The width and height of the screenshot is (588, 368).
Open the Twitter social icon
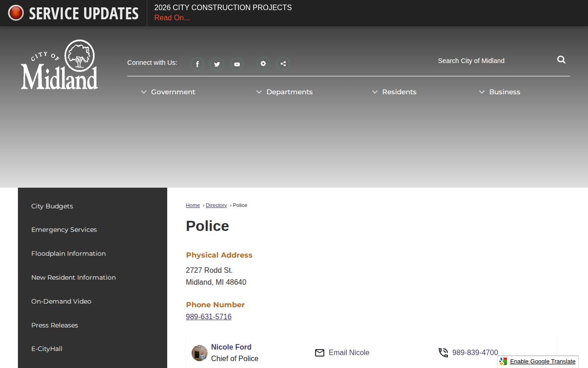point(217,64)
